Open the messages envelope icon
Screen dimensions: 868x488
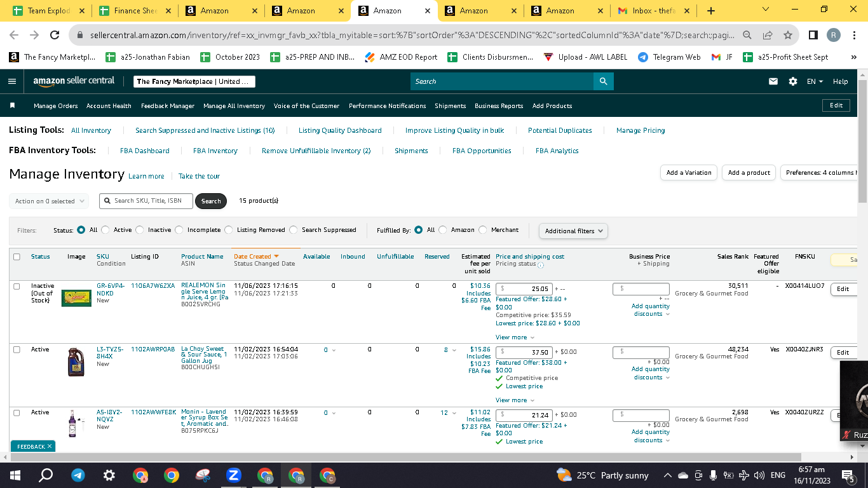[x=773, y=81]
